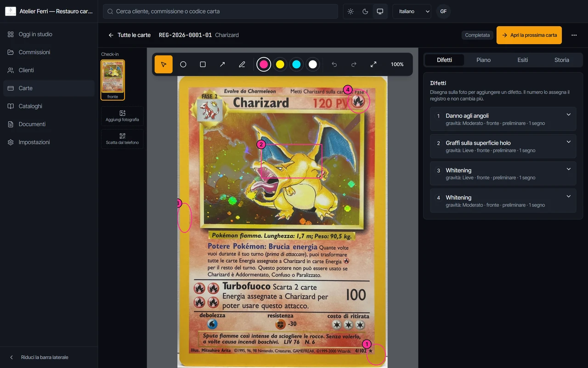Choose the white annotation color
This screenshot has width=588, height=368.
313,64
